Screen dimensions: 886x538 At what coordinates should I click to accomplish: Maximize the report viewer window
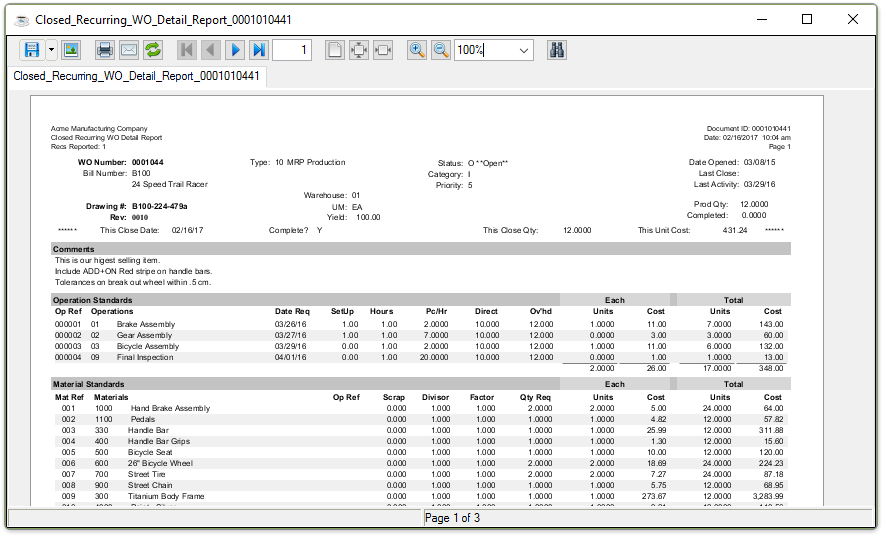[x=807, y=19]
